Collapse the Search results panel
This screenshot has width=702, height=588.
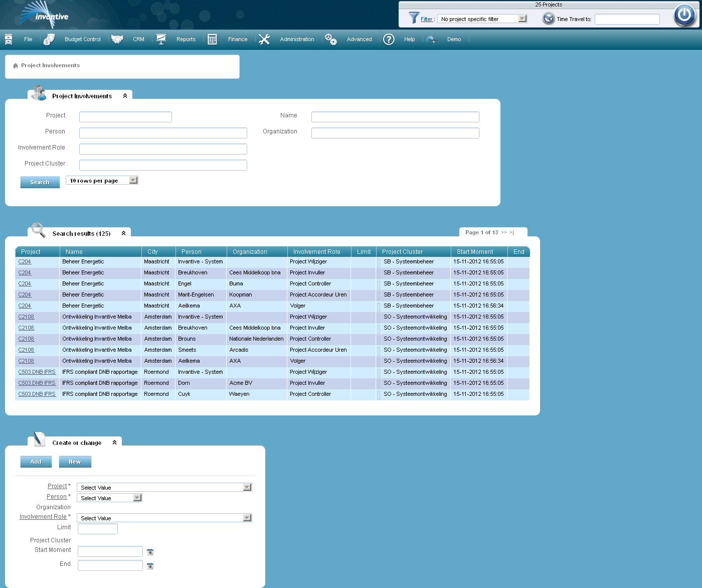(123, 233)
